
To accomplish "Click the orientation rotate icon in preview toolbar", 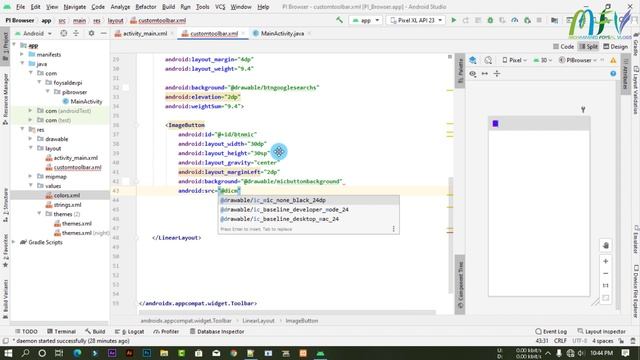I will point(488,60).
